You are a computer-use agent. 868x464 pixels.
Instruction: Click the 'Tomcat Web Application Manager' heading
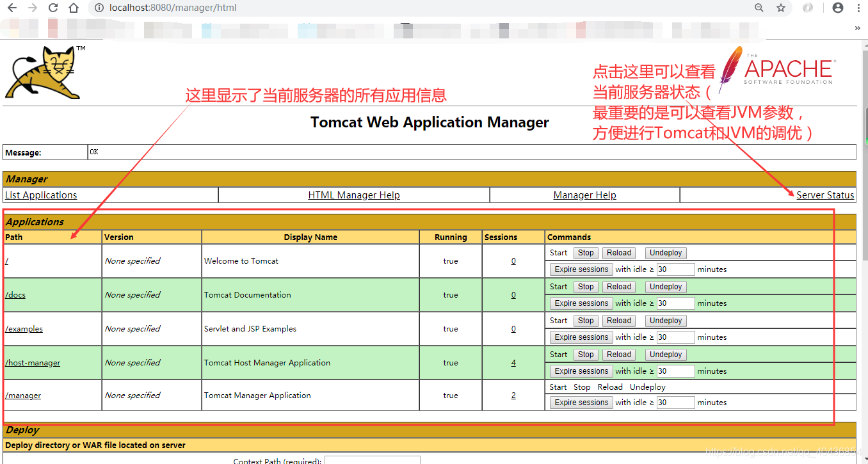click(x=430, y=122)
